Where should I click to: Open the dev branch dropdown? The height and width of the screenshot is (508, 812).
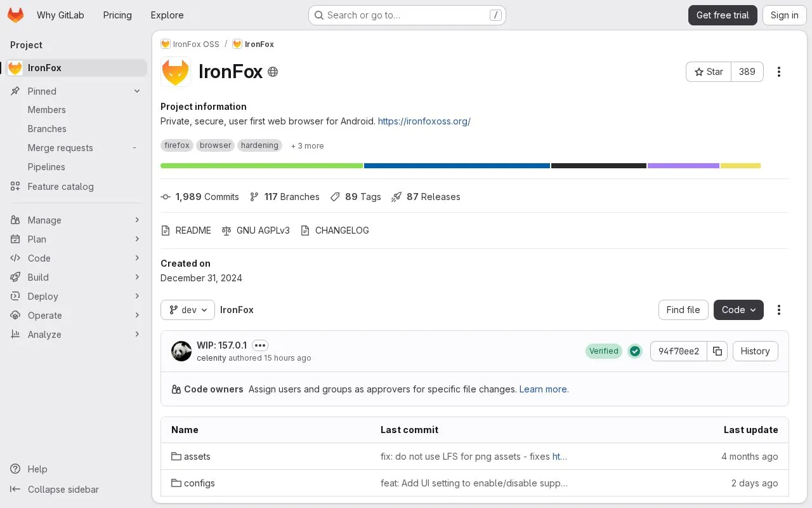(188, 310)
